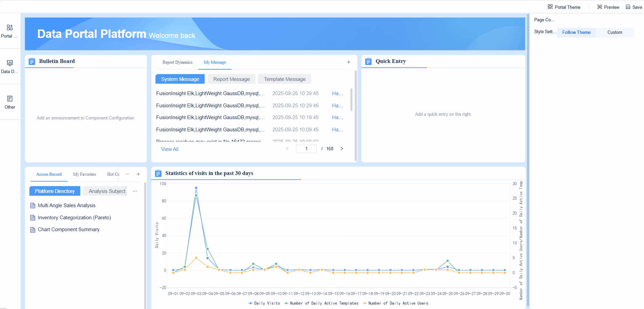Click the Statistics of visits document icon
This screenshot has height=309, width=644.
158,173
